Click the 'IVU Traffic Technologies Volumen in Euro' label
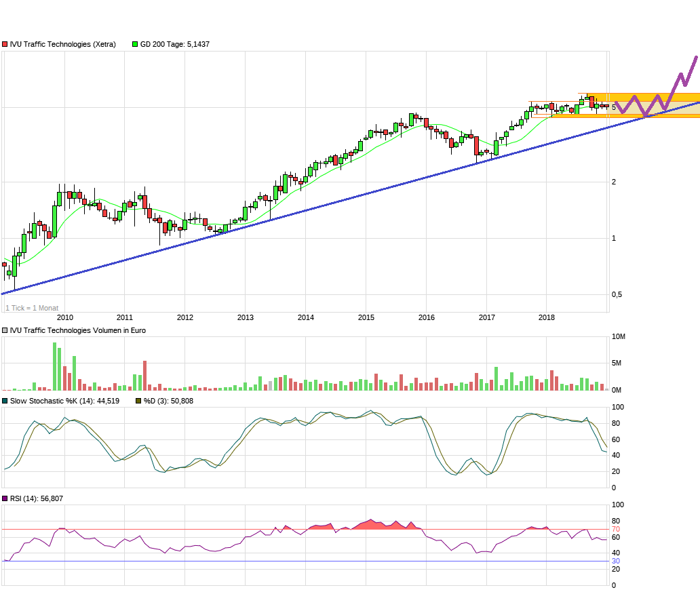This screenshot has width=700, height=592. (x=78, y=330)
